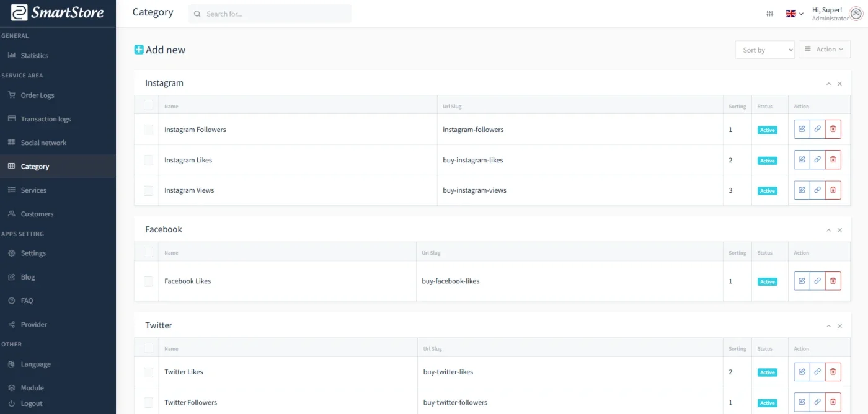
Task: Delete the Instagram Likes category
Action: click(x=833, y=159)
